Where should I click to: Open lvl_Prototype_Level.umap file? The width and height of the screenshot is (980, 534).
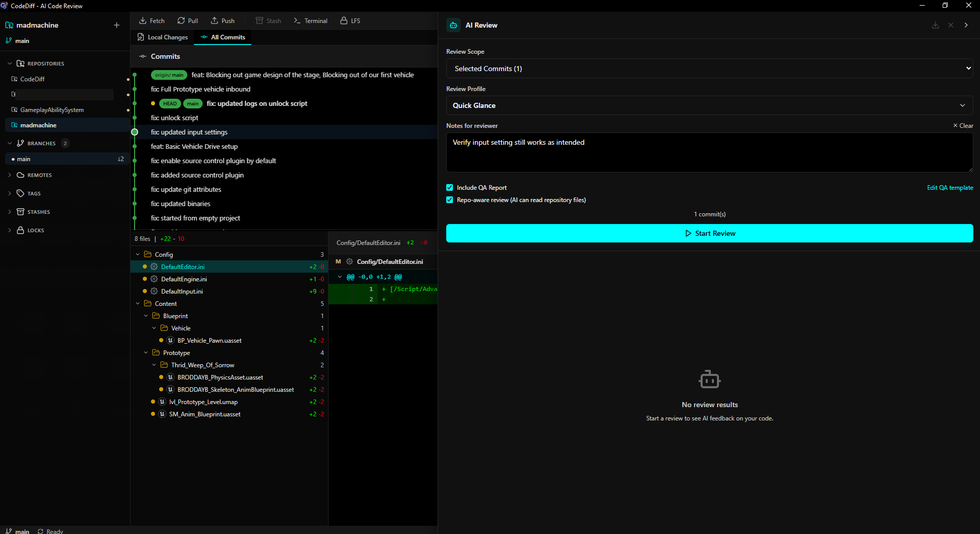(x=229, y=402)
